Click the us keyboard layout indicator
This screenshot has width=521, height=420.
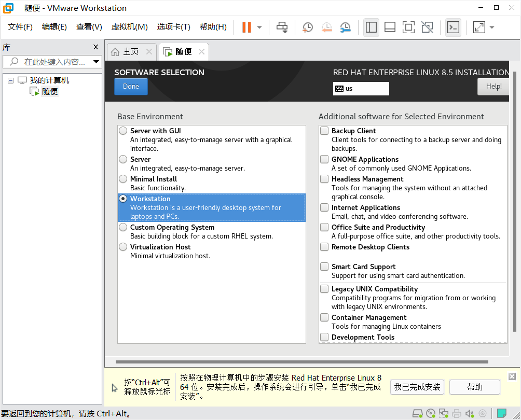[x=361, y=89]
